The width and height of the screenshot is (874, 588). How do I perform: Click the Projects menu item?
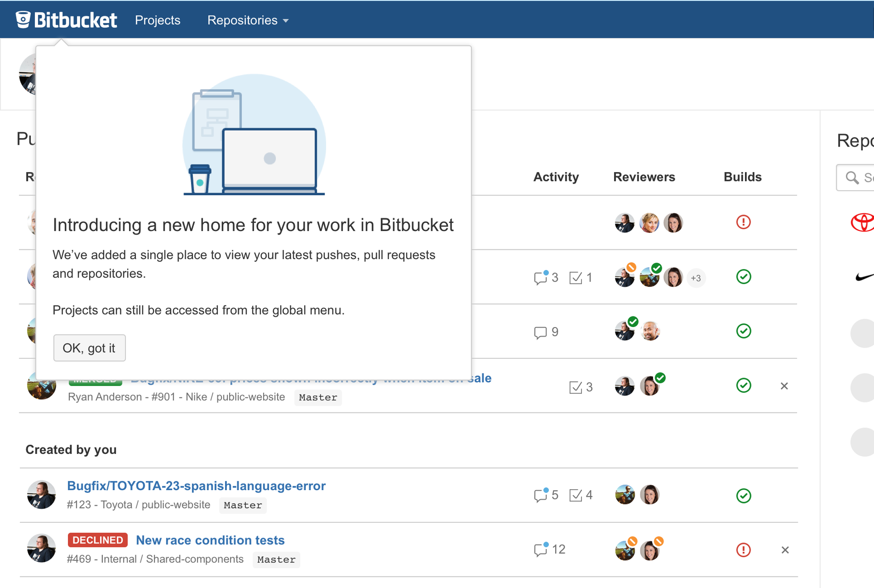point(157,20)
